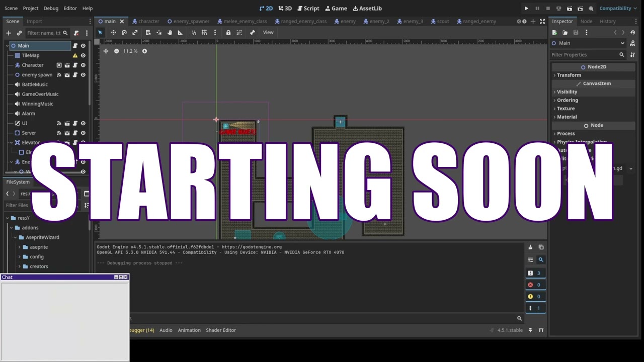Open Inspector object history icon
This screenshot has width=644, height=362.
(x=632, y=33)
